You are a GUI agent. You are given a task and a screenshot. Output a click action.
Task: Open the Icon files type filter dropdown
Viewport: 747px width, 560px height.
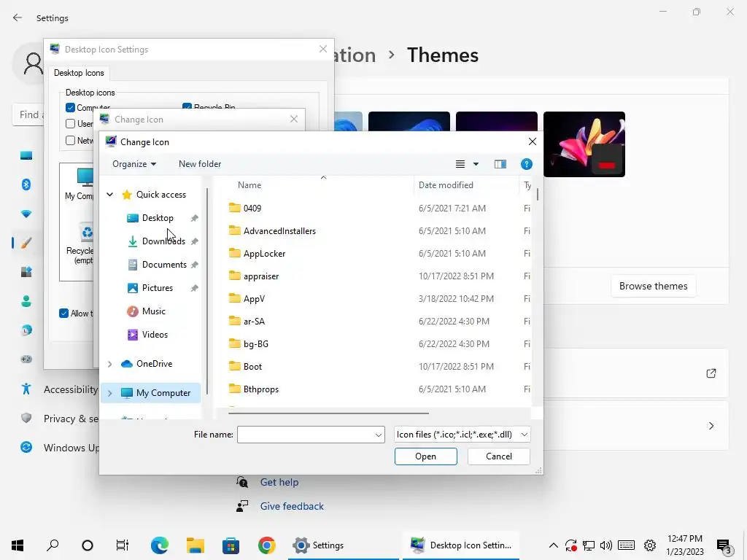click(462, 435)
